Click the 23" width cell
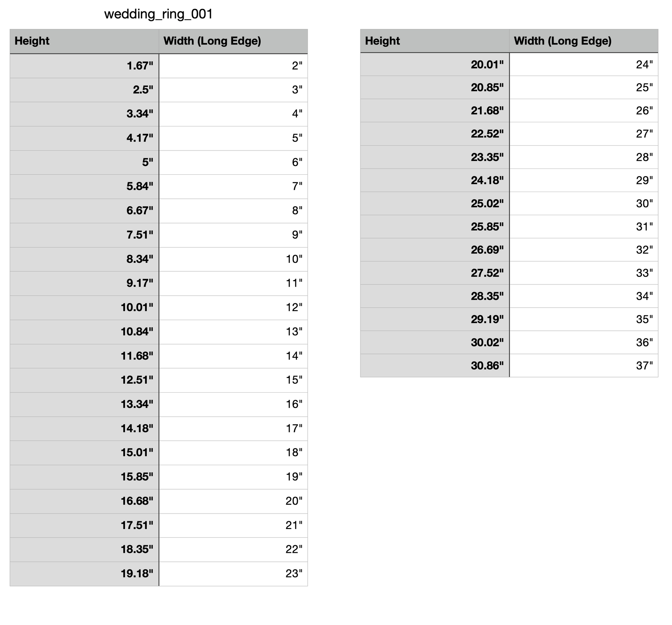Screen dimensions: 672x625 pyautogui.click(x=233, y=574)
